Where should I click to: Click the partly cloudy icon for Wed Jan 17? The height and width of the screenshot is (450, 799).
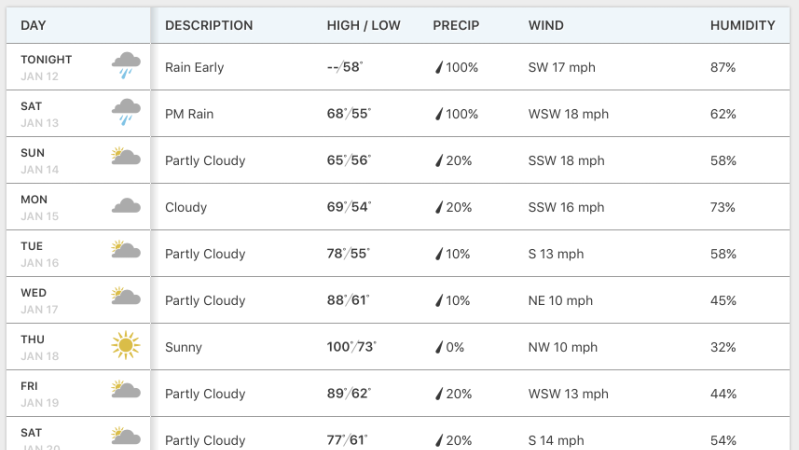tap(126, 296)
